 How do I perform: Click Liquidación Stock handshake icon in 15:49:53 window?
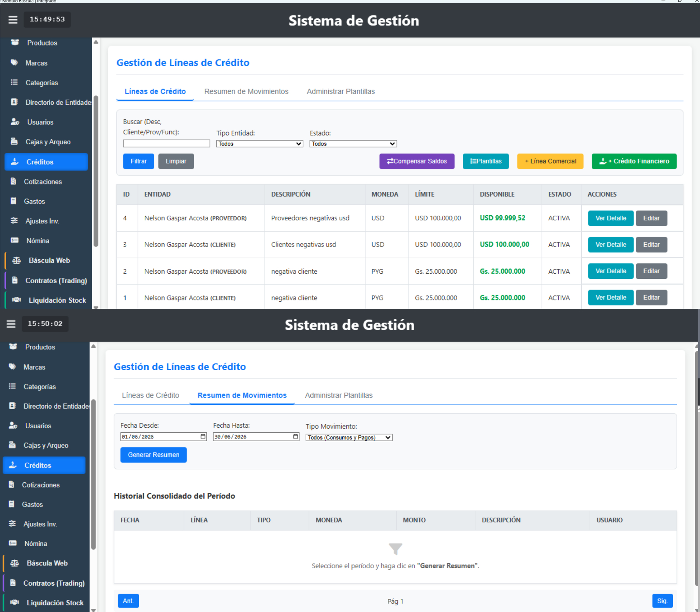[x=17, y=300]
